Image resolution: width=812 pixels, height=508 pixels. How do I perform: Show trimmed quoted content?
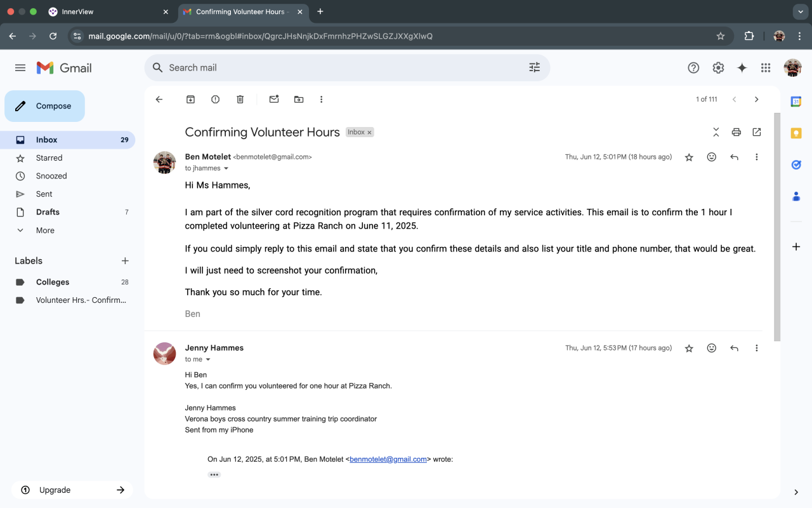[214, 474]
